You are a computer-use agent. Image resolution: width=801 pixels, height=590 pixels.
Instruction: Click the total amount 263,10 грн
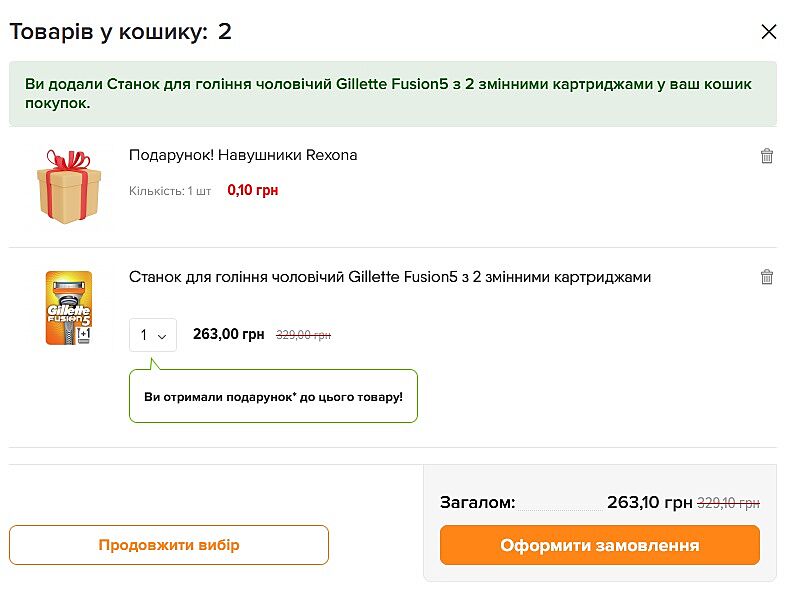coord(649,502)
